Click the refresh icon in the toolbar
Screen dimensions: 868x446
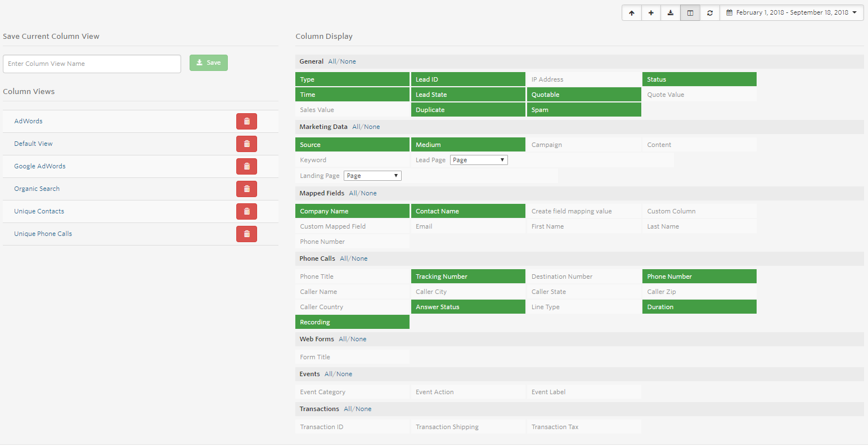click(709, 12)
